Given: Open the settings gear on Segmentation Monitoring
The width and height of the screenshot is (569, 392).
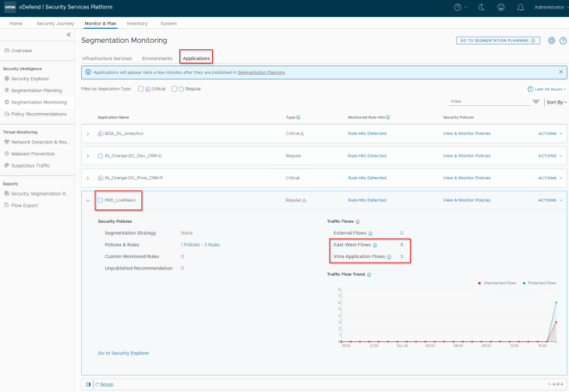Looking at the screenshot, I should tap(551, 41).
